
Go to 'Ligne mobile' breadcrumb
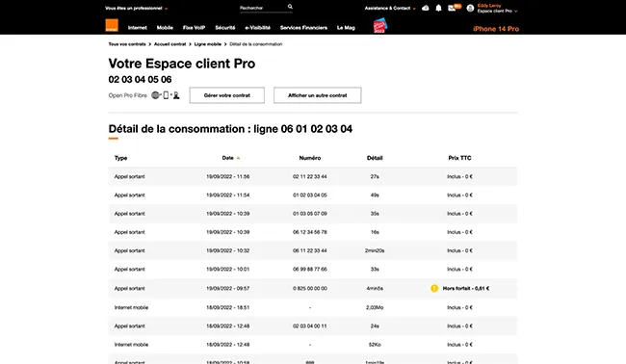(x=208, y=44)
